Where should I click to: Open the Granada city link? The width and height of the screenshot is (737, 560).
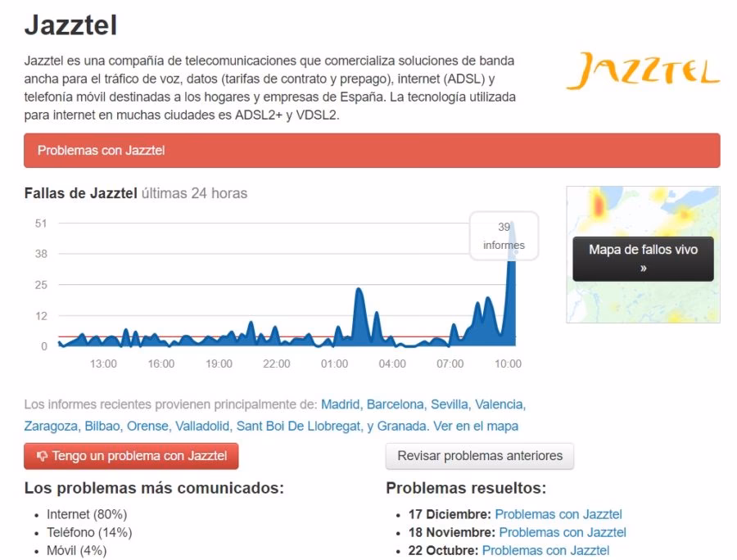click(x=402, y=426)
